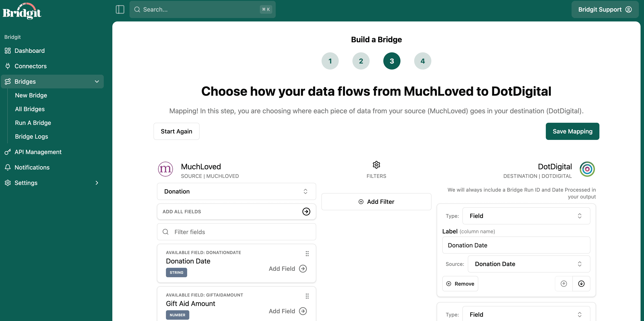Go to step 1 of Build a Bridge
This screenshot has height=321, width=644.
[330, 61]
